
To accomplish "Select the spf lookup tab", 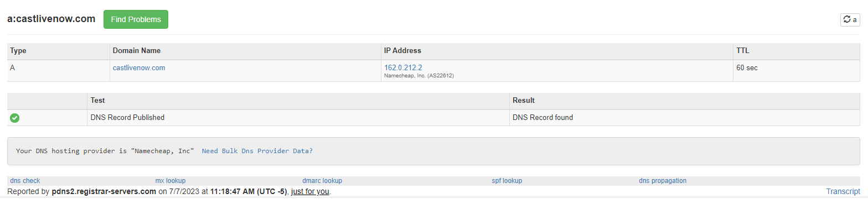I will pos(507,181).
